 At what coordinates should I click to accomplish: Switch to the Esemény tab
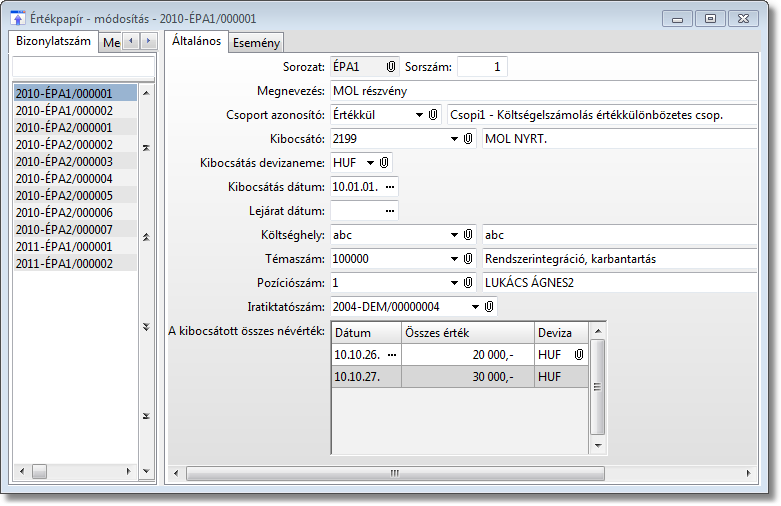[x=256, y=43]
